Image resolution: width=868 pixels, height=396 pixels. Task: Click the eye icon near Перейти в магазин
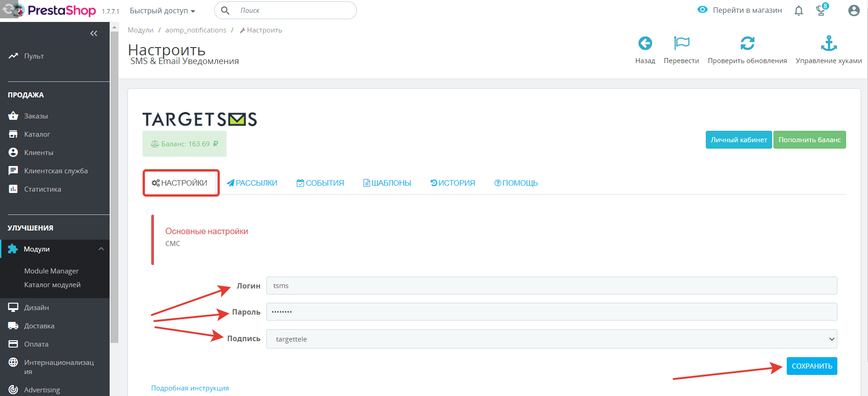pos(703,10)
